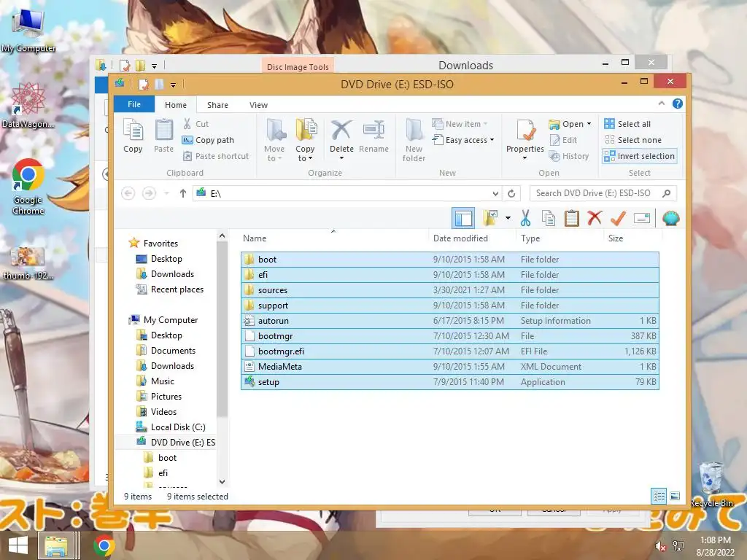Collapse the ribbon with the chevron
The image size is (747, 560).
[x=661, y=104]
